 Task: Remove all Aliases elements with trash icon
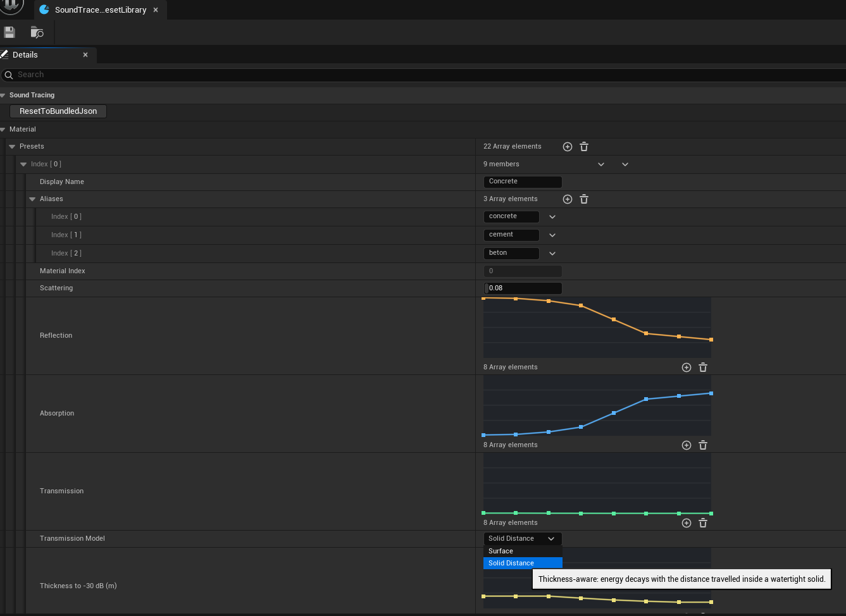coord(584,199)
